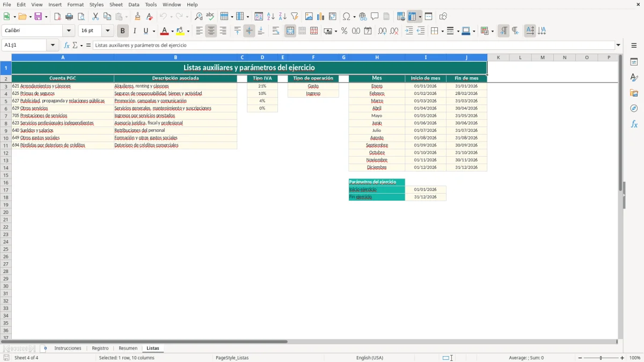Expand the Name Box dropdown

click(53, 46)
